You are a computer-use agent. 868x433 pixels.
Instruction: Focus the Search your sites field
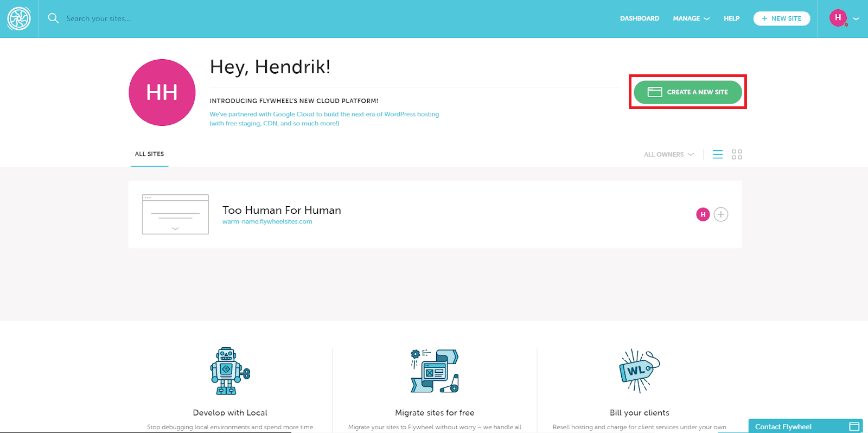pyautogui.click(x=98, y=18)
